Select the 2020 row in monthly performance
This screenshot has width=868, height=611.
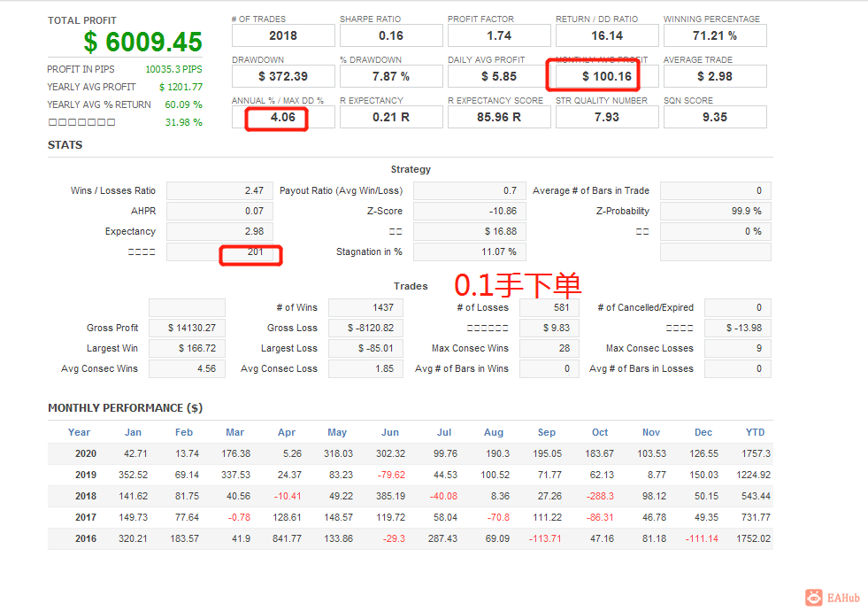(411, 453)
